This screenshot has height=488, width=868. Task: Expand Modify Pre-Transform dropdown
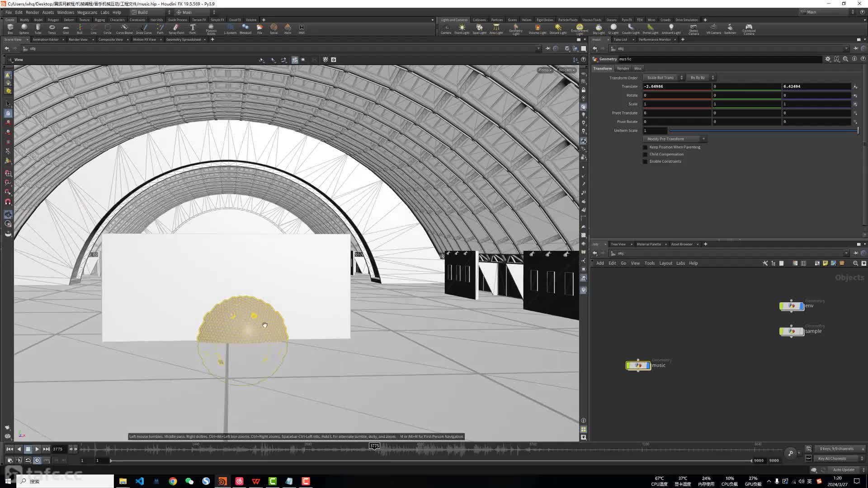675,139
